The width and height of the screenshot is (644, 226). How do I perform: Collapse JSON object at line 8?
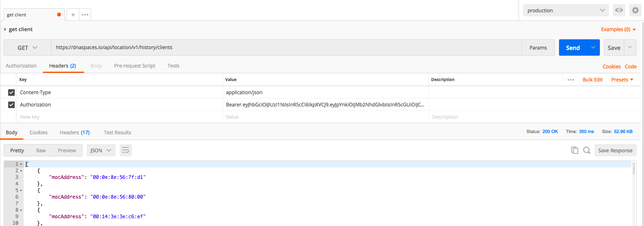[21, 210]
